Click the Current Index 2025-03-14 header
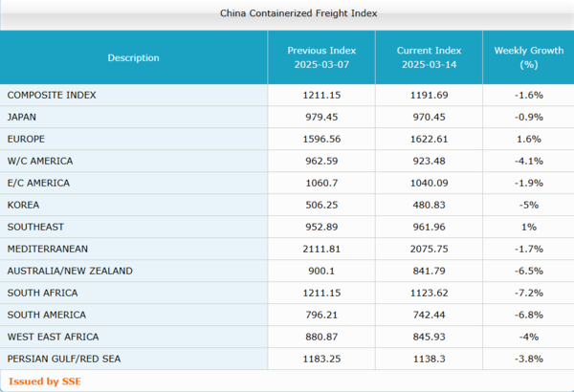The image size is (574, 392). pyautogui.click(x=430, y=57)
